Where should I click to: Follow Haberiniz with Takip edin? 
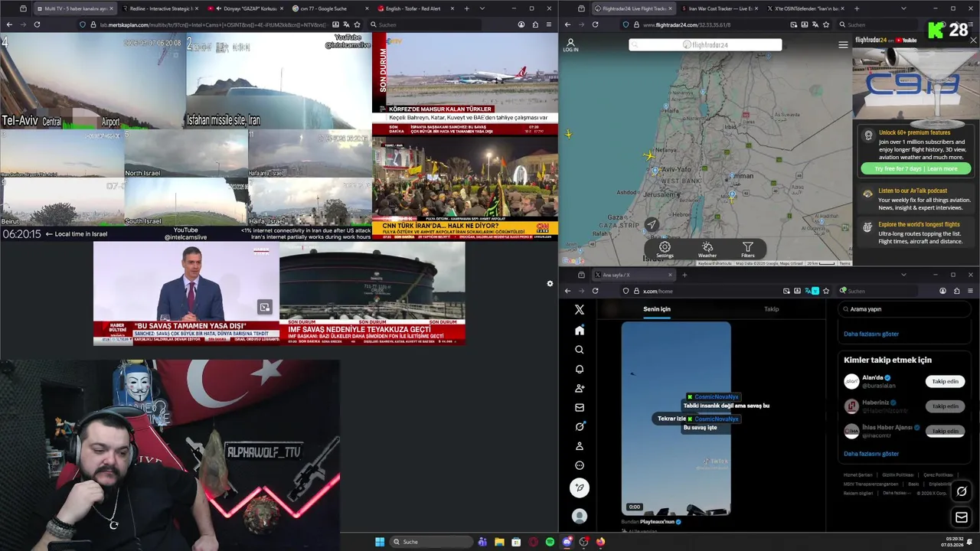(x=945, y=406)
